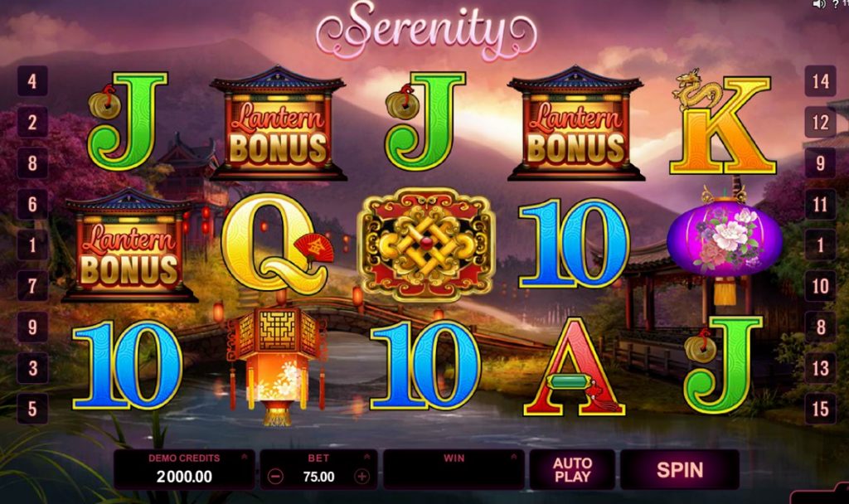Select payline 4 on left side

pyautogui.click(x=32, y=81)
